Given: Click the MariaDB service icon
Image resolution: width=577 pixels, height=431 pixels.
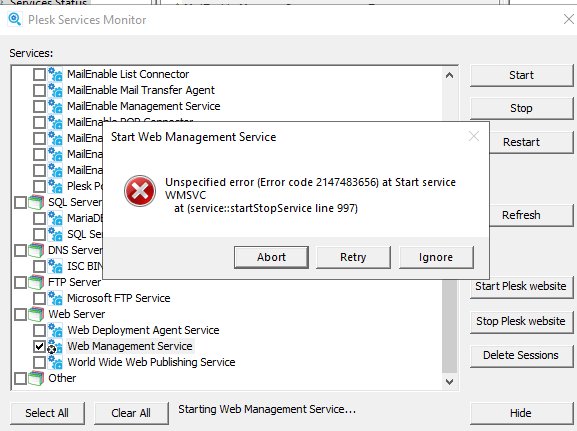Looking at the screenshot, I should coord(55,218).
